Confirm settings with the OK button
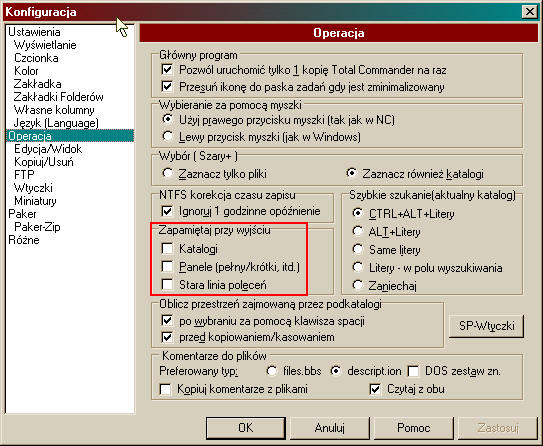Viewport: 543px width, 446px height. 246,428
